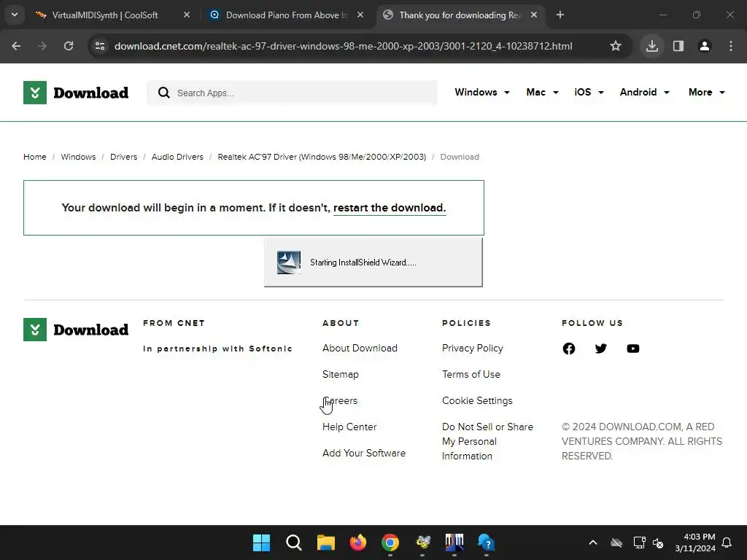Open About Download link
Screen dimensions: 747x560
[x=360, y=348]
